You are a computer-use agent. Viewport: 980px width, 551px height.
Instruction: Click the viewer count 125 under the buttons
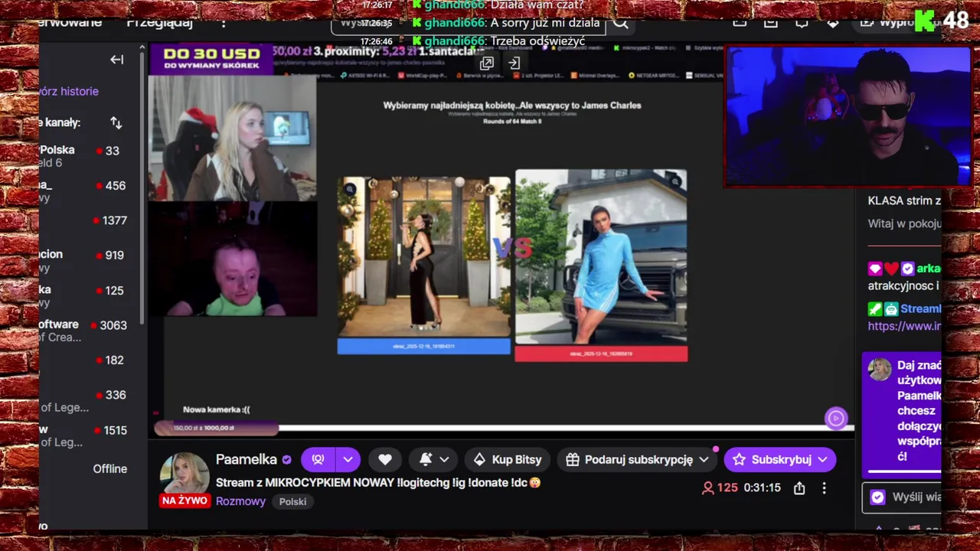click(720, 487)
